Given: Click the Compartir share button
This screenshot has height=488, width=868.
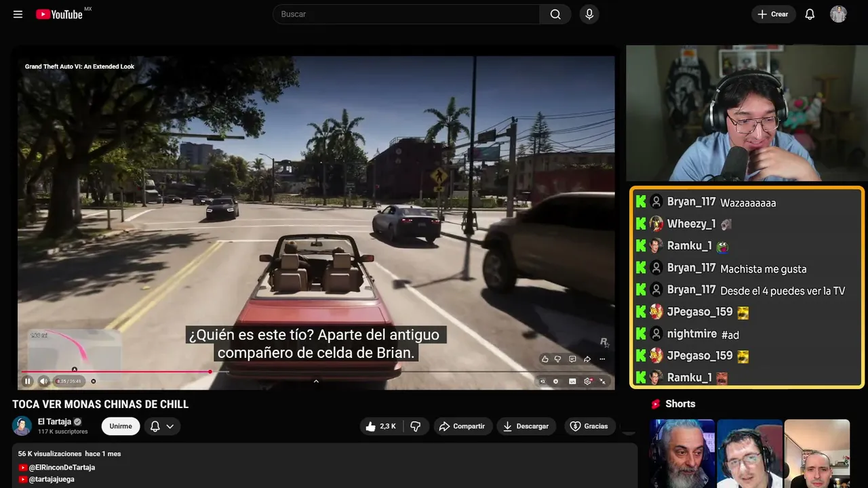Looking at the screenshot, I should [463, 426].
